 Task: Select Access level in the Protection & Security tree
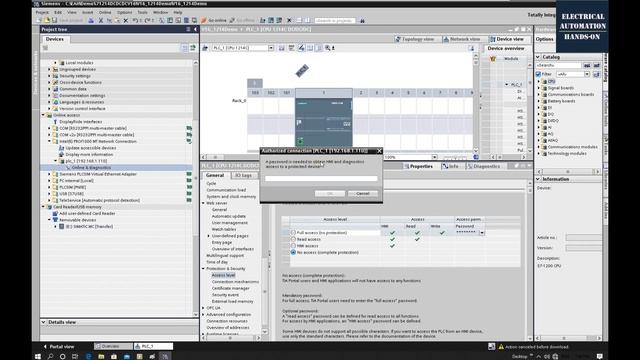[223, 276]
